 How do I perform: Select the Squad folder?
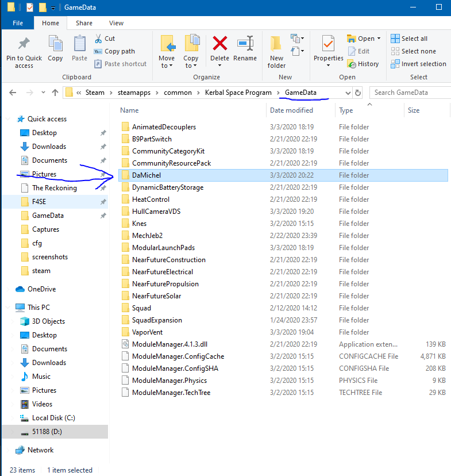point(141,308)
